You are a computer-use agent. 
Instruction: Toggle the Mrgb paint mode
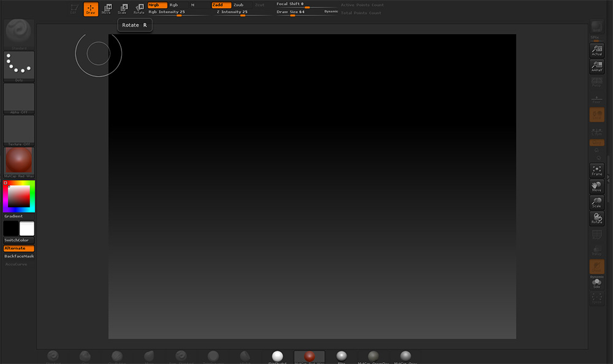pyautogui.click(x=157, y=5)
